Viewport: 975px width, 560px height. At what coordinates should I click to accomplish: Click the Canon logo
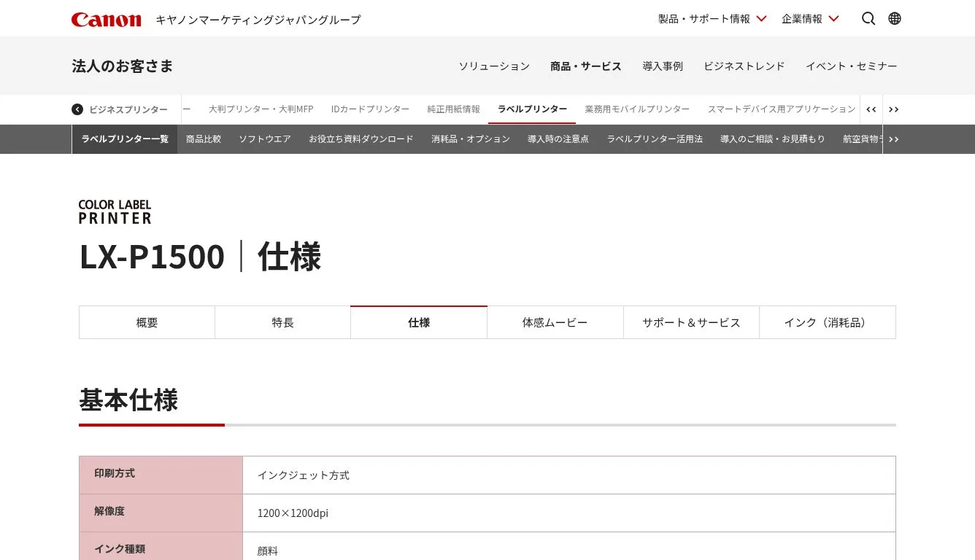pyautogui.click(x=107, y=19)
